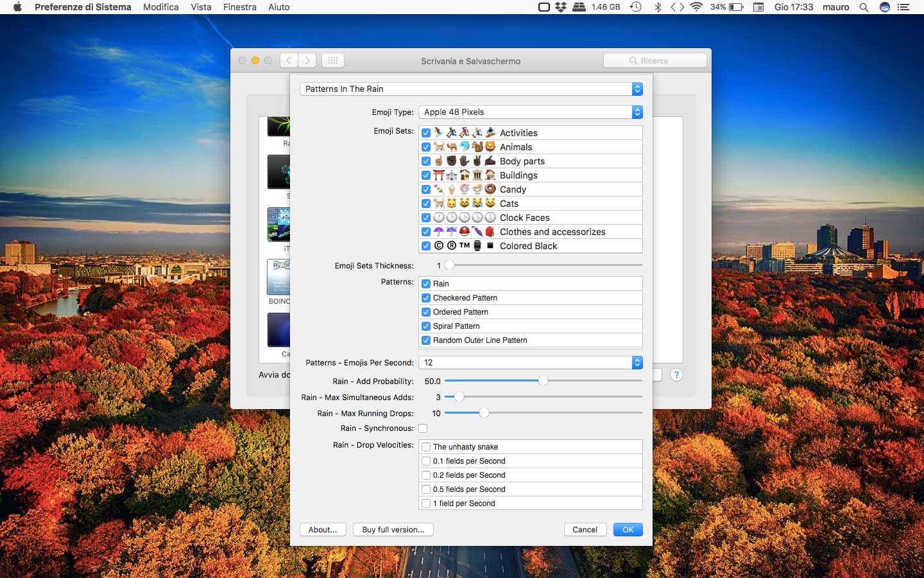Click the help question mark button
The width and height of the screenshot is (924, 578).
[676, 375]
